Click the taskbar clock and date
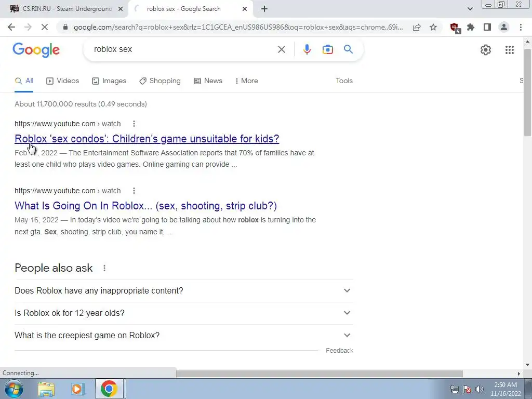The height and width of the screenshot is (399, 532). click(506, 389)
